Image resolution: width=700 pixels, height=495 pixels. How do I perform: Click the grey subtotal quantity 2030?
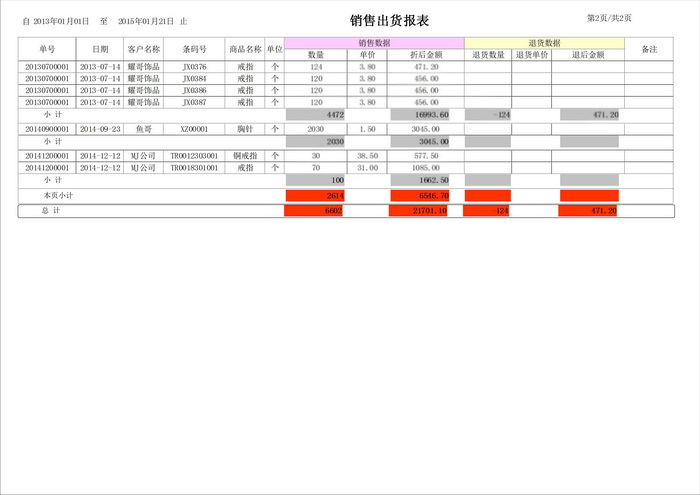click(315, 142)
